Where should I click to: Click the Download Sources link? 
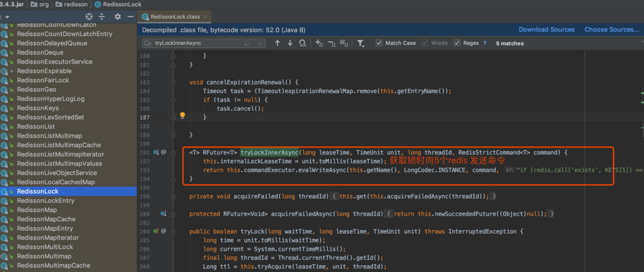546,30
